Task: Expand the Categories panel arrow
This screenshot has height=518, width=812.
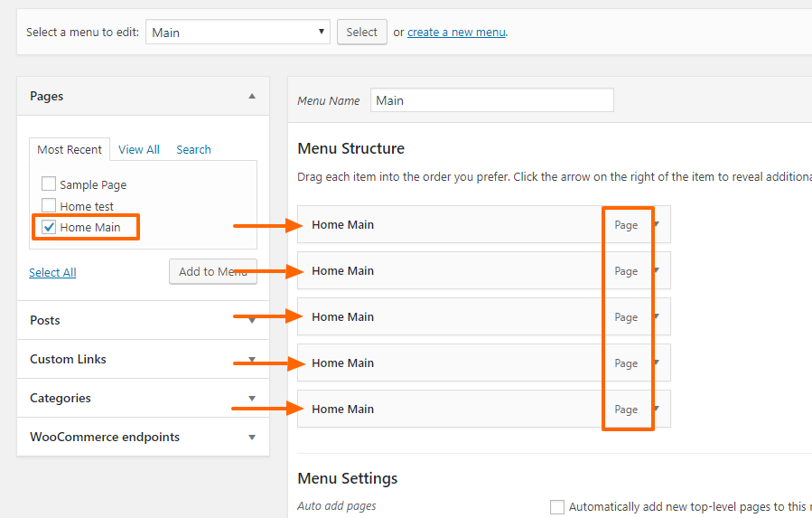Action: coord(252,399)
